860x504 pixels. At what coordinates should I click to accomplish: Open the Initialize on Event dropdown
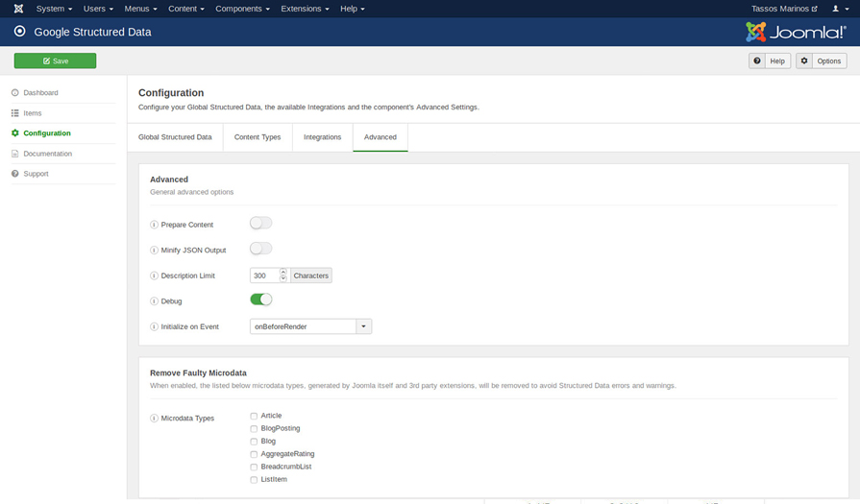coord(310,326)
